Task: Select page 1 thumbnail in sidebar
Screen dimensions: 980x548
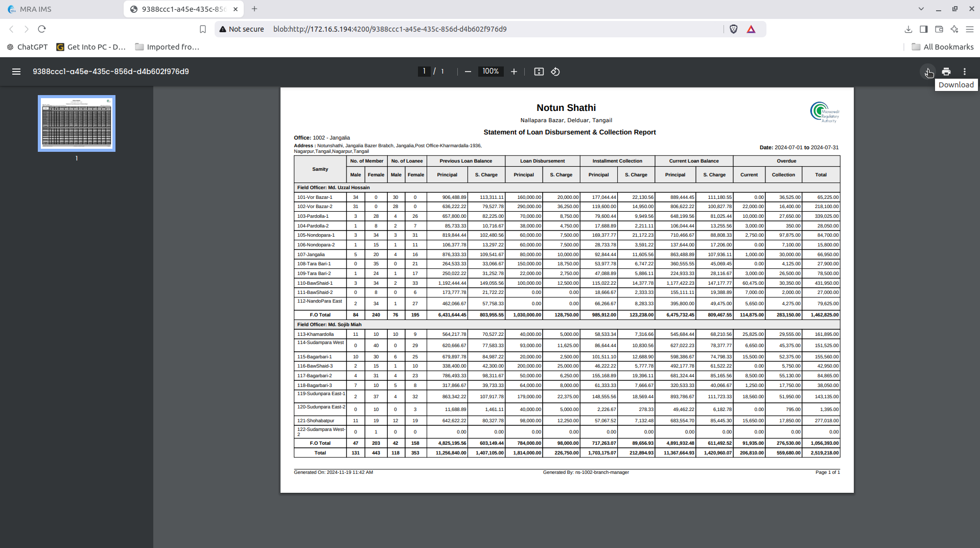Action: [x=77, y=123]
